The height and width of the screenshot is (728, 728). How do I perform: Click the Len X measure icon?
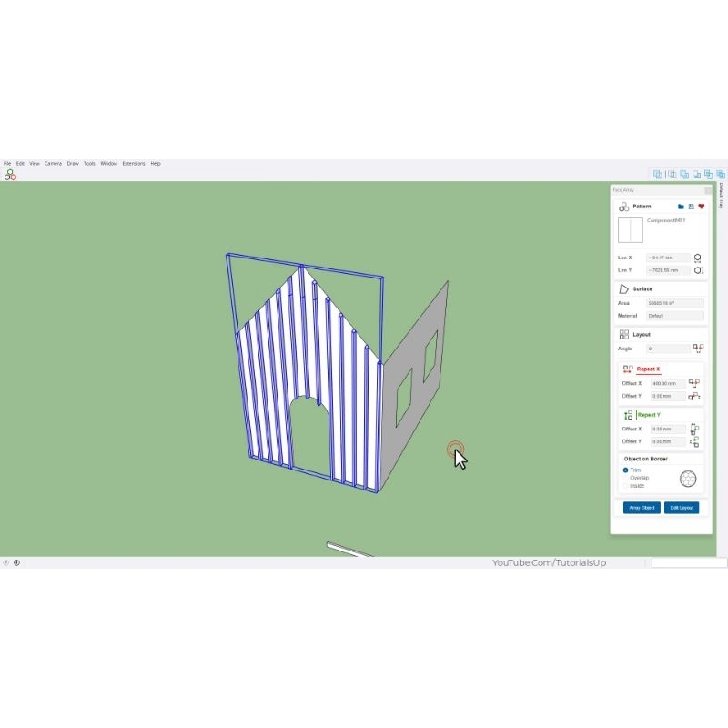click(x=698, y=258)
